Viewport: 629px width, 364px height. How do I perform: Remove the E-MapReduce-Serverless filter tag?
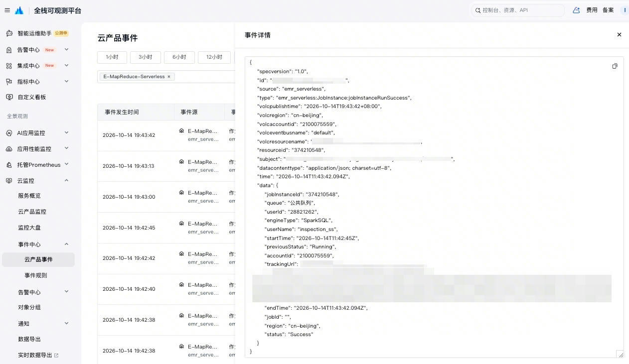(x=169, y=77)
